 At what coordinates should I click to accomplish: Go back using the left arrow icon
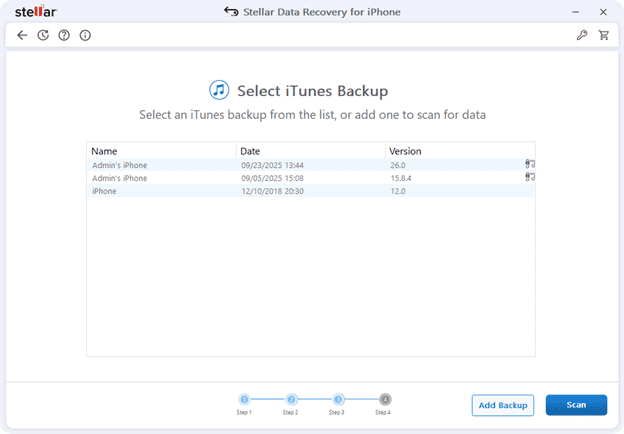tap(22, 35)
